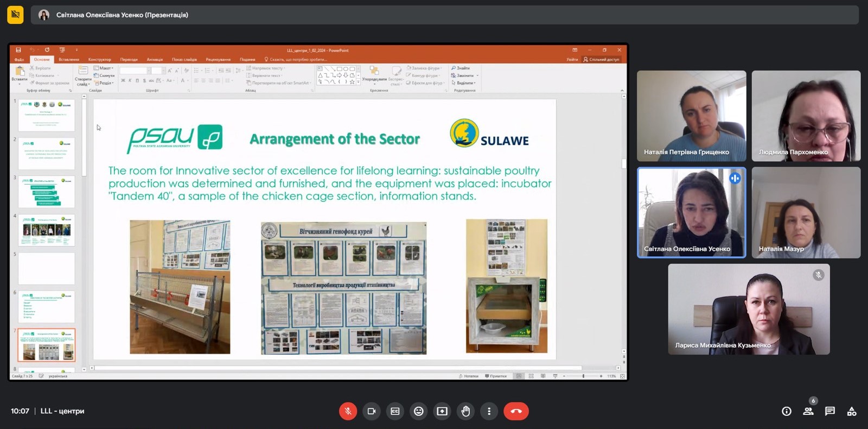Open the Рецензування tab
This screenshot has height=429, width=868.
(x=218, y=59)
